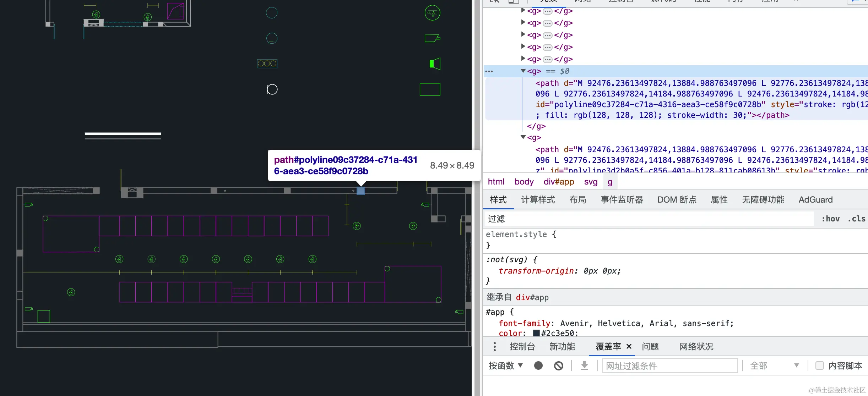The image size is (868, 396).
Task: Click the three-circle symbol on the canvas
Action: click(267, 64)
